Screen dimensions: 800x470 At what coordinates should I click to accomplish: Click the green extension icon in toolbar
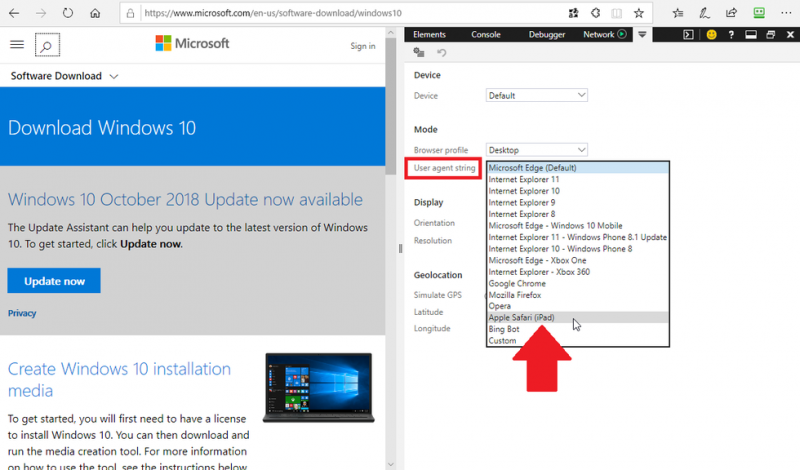(759, 13)
